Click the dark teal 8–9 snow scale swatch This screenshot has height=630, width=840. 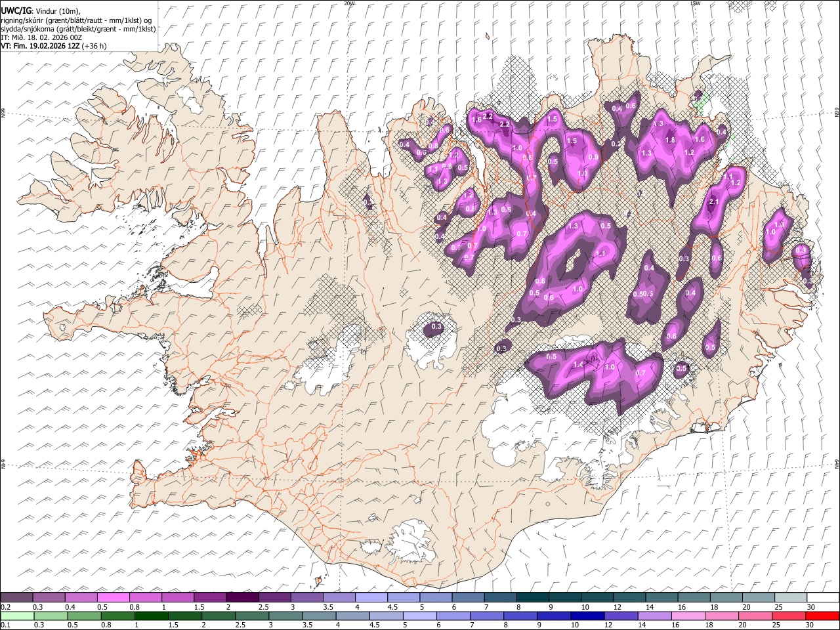pyautogui.click(x=532, y=597)
